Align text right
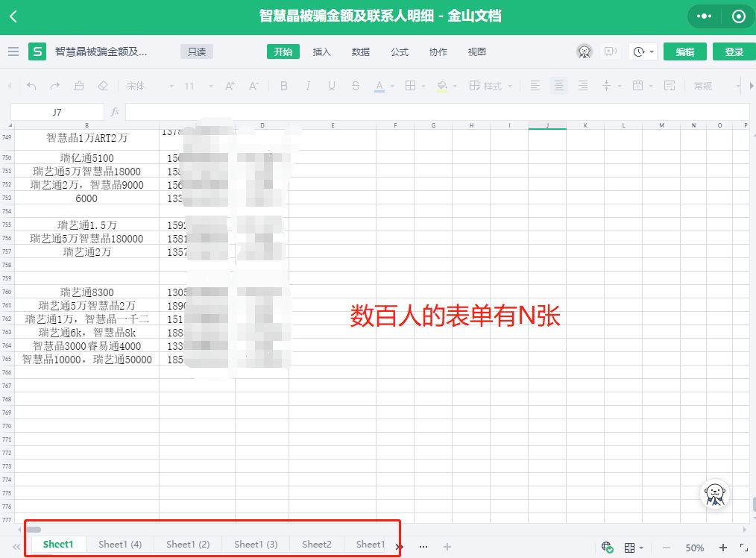 point(583,86)
